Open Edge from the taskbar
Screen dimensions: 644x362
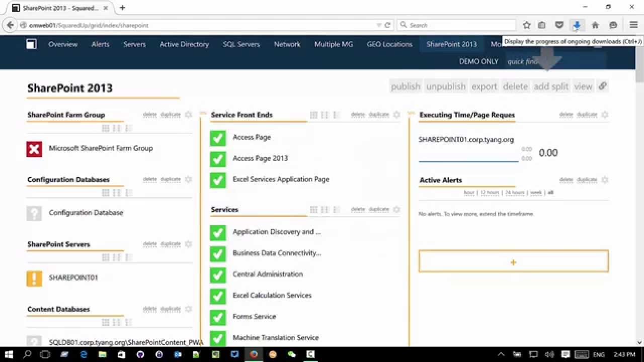click(84, 354)
